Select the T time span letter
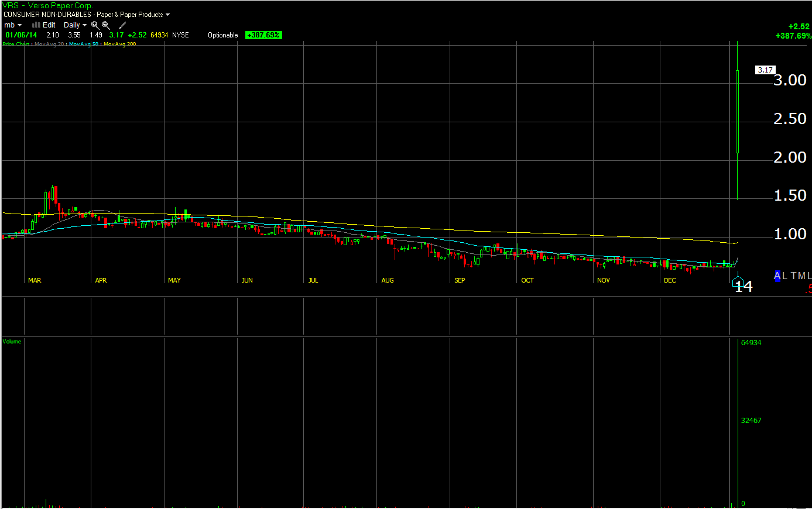This screenshot has height=509, width=812. [794, 276]
